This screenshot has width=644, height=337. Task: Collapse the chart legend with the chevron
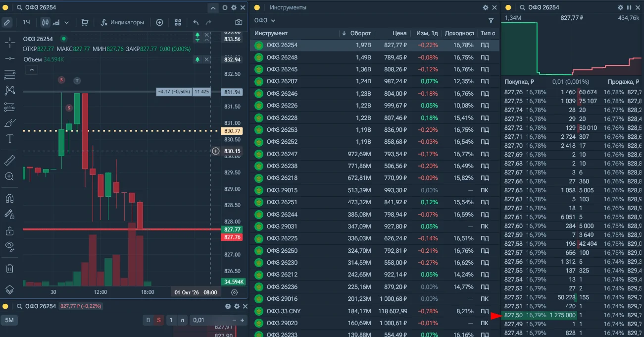pos(31,70)
